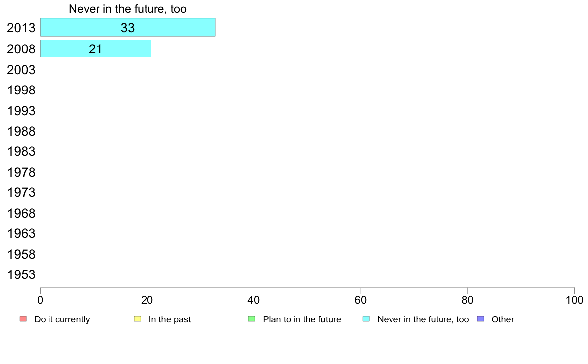Click the 1953 year label
588x364 pixels.
[x=21, y=275]
